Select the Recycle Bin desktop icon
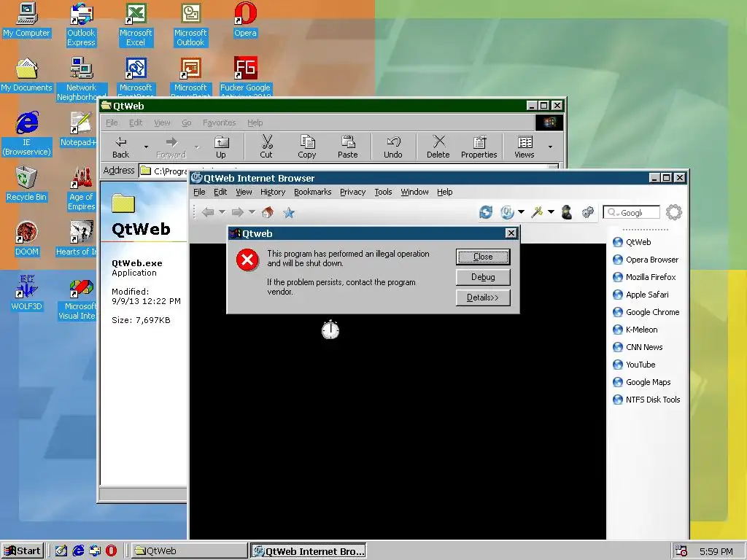Screen dimensions: 747x560 (x=27, y=184)
